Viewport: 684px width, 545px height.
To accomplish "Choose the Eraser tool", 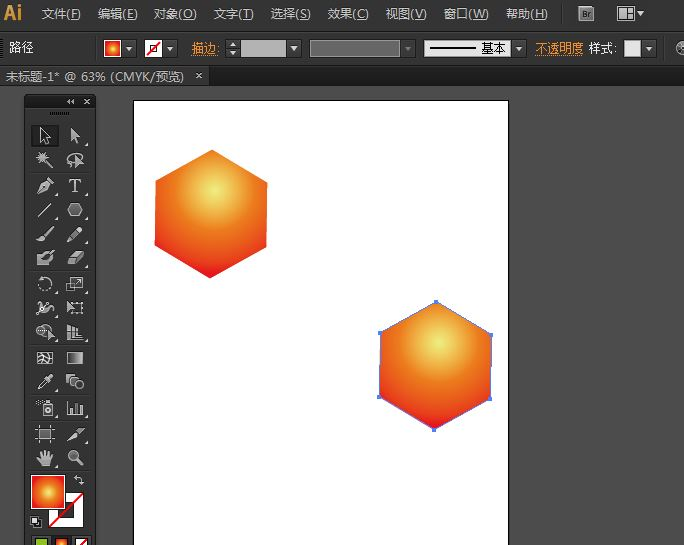I will (x=75, y=258).
